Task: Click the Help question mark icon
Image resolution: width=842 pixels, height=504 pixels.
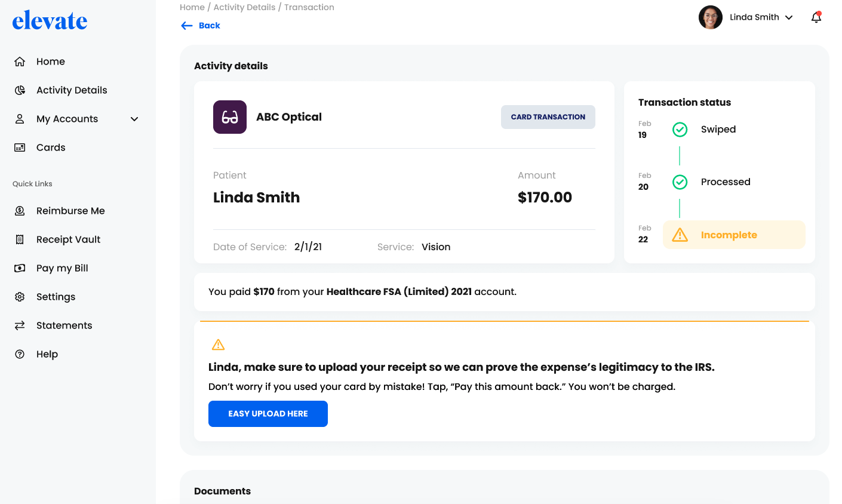Action: (x=20, y=354)
